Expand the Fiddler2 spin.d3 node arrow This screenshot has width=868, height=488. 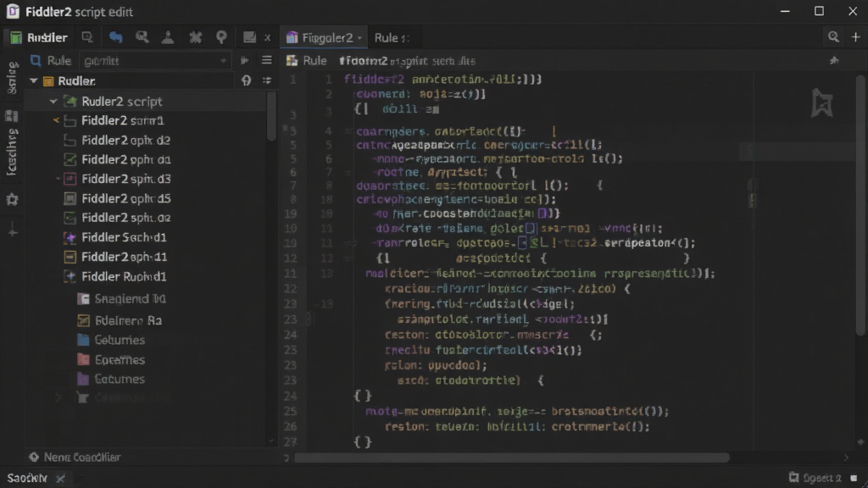[x=58, y=180]
